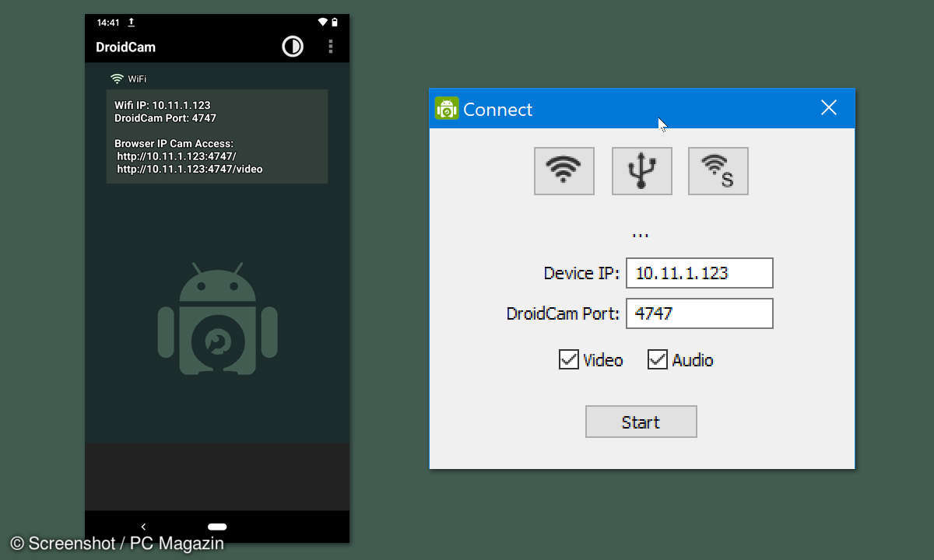This screenshot has width=934, height=560.
Task: Open three-dot overflow menu in phone app
Action: [331, 47]
